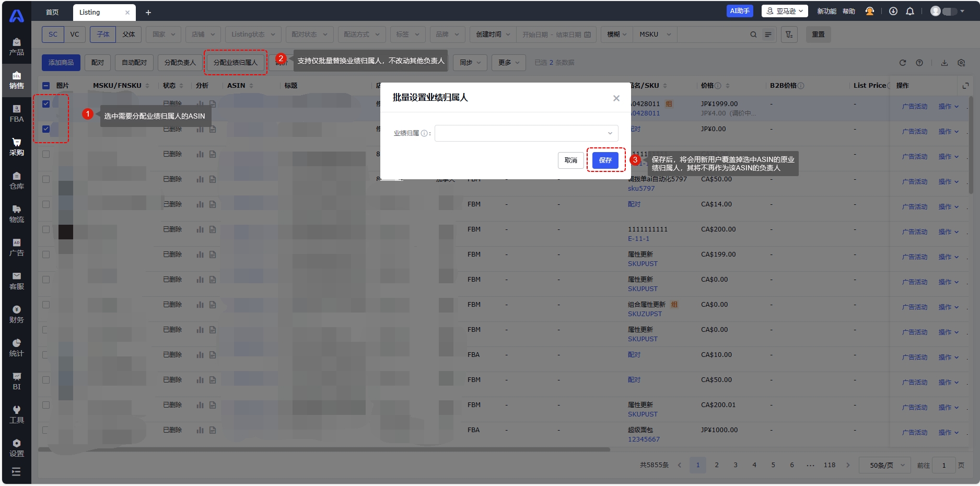Viewport: 980px width, 486px height.
Task: Click the 添加商品 button
Action: (61, 63)
